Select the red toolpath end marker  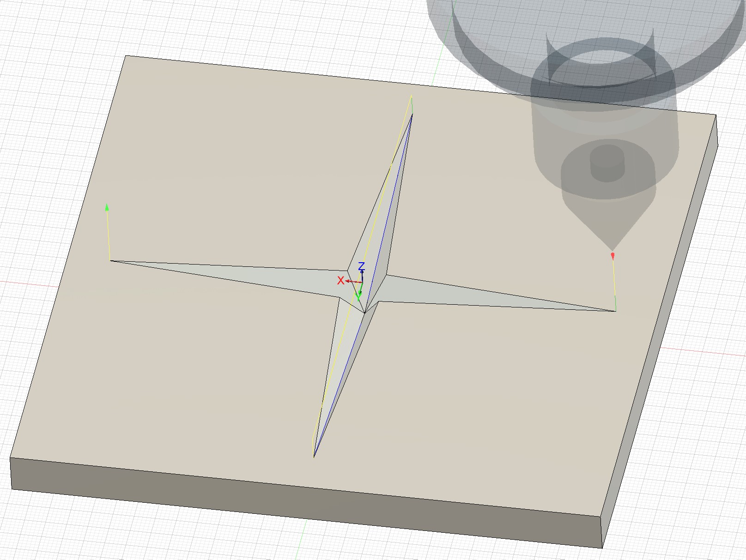613,256
